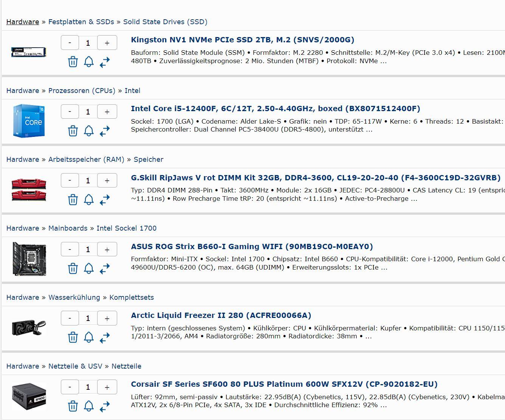Decrease quantity of Intel Core i5-12400F
This screenshot has height=420, width=505.
(x=70, y=112)
